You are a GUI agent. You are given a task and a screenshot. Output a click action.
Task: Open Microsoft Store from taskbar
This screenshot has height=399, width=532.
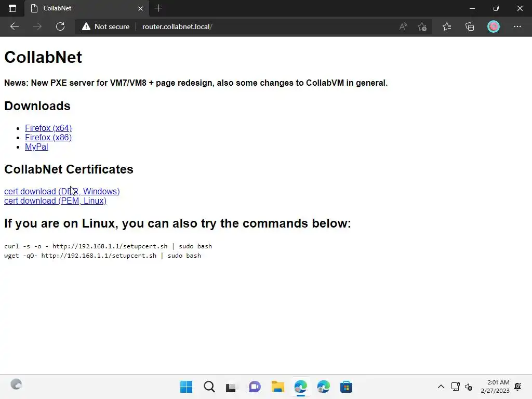346,387
